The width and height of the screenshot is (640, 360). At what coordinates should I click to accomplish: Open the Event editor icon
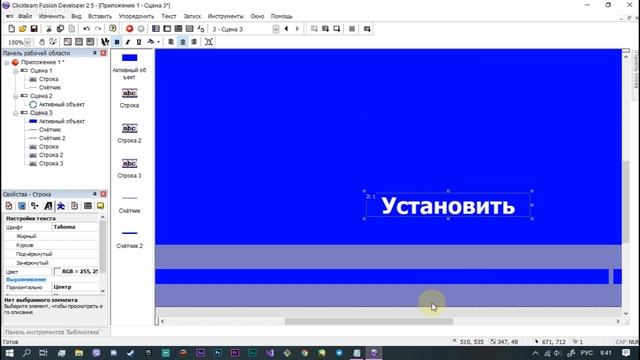tap(178, 29)
